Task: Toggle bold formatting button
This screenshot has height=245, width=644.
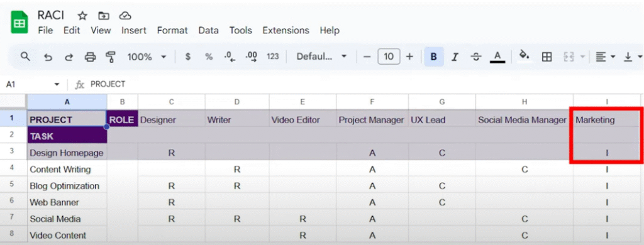Action: (434, 57)
